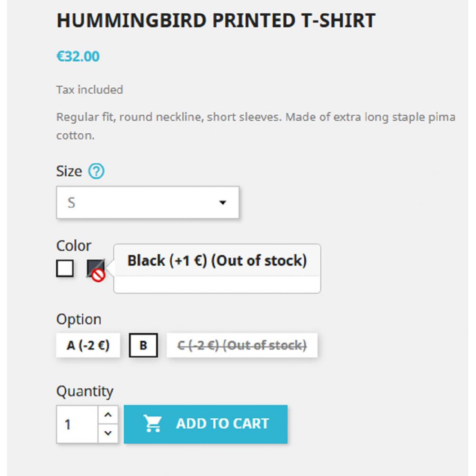
Task: Select the white color swatch
Action: click(65, 268)
